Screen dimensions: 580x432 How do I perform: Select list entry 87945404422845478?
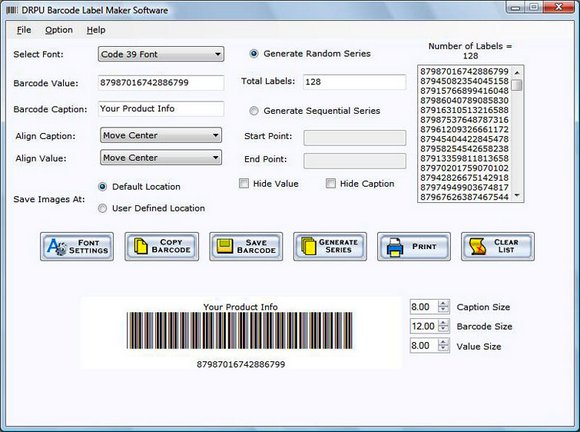tap(464, 139)
